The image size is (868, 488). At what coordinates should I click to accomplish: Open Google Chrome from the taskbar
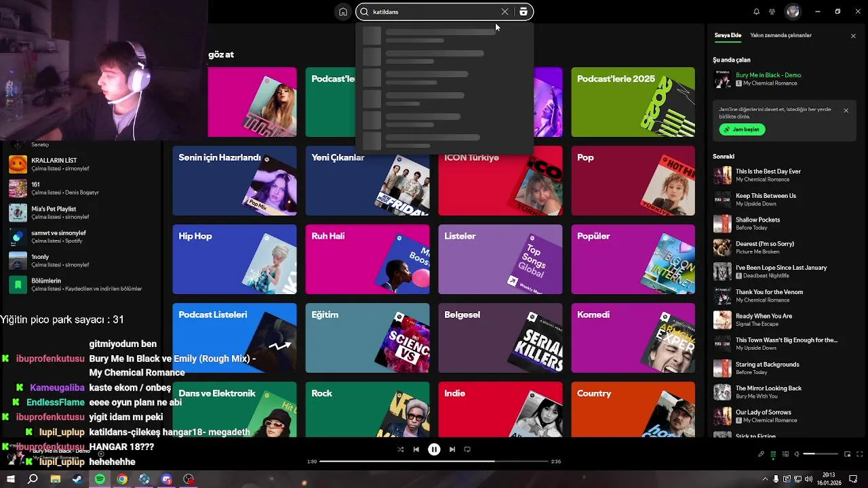[122, 479]
